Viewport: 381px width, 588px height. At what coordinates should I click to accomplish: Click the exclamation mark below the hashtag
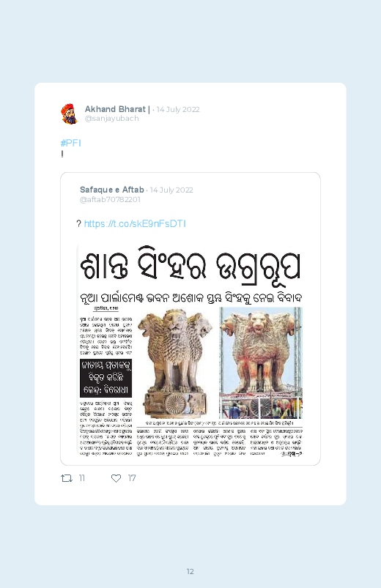(x=62, y=154)
